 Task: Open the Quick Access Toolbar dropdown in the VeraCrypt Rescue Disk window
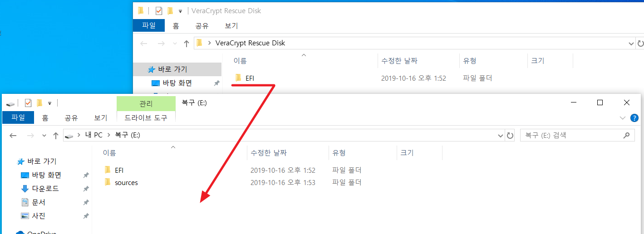tap(180, 11)
